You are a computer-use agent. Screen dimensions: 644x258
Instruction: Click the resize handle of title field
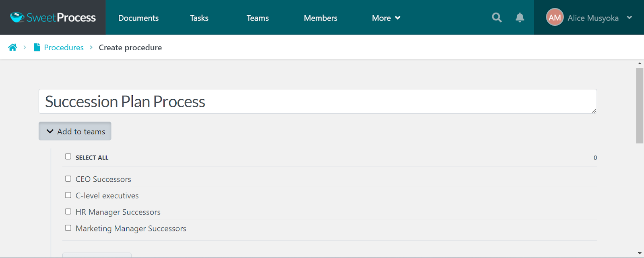click(594, 111)
